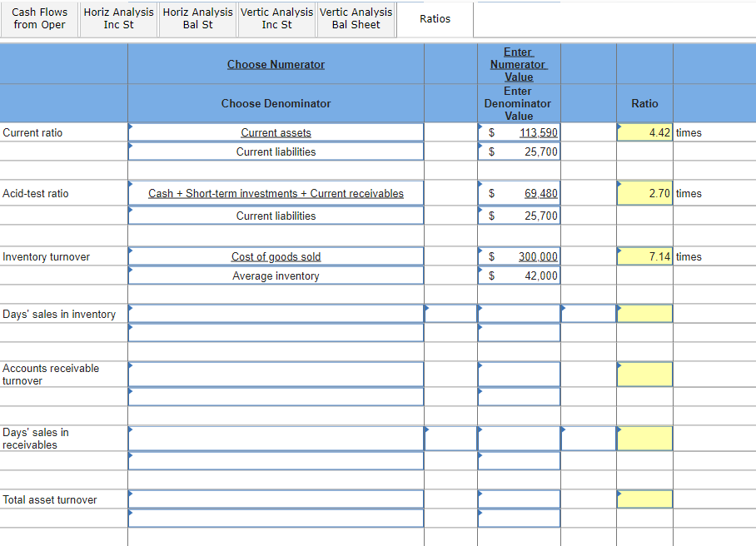Image resolution: width=756 pixels, height=546 pixels.
Task: Open Cost of goods sold numerator dropdown
Action: click(x=276, y=256)
